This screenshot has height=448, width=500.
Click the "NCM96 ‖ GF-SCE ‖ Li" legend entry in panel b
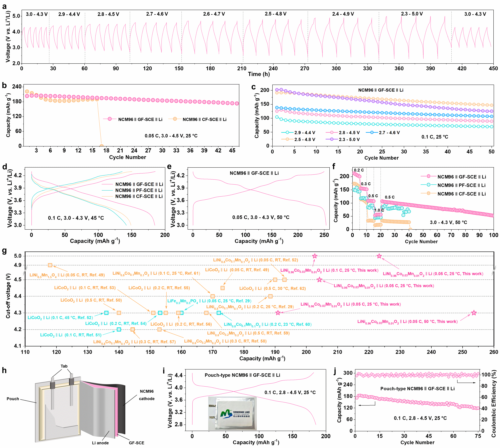coord(133,119)
